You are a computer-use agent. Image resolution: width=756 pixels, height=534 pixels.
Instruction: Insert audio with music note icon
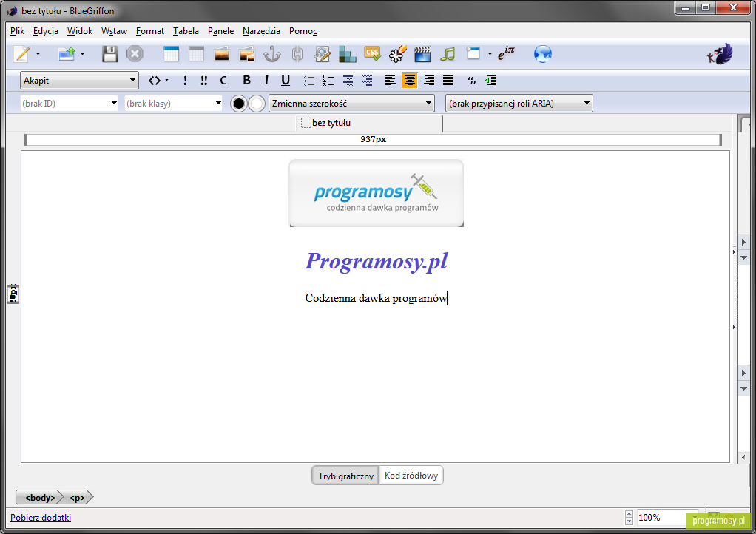pyautogui.click(x=448, y=54)
